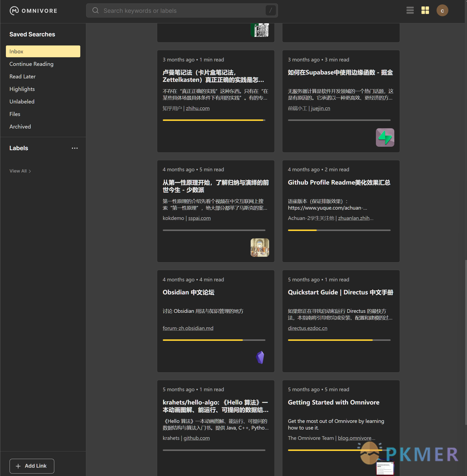Open Continue Reading saved search
The image size is (467, 476).
click(x=31, y=64)
